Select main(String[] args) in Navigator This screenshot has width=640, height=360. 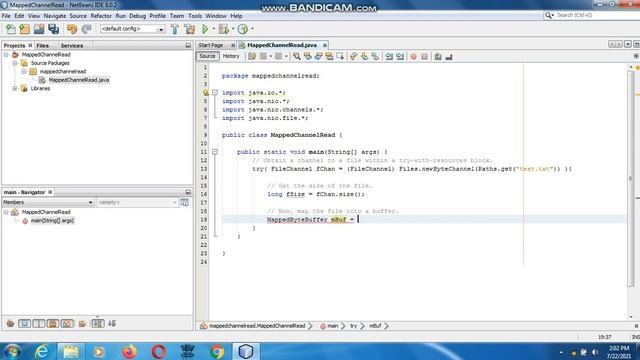52,221
